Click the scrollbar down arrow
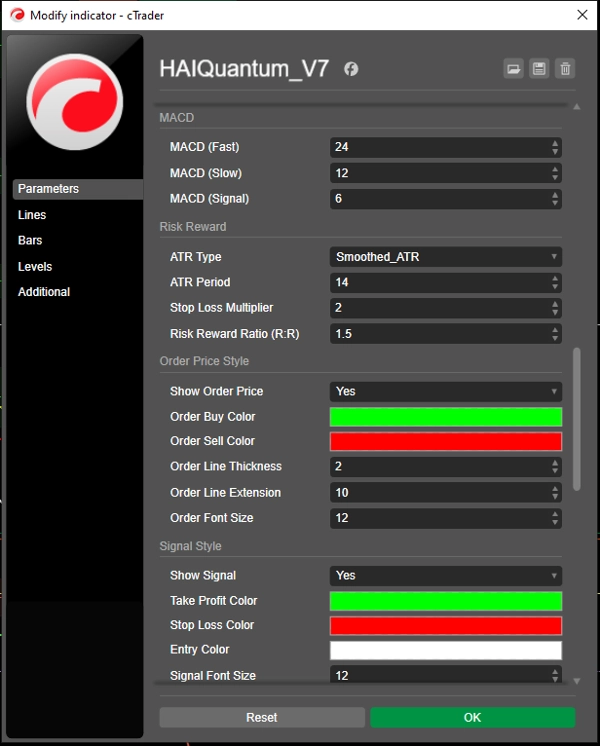Viewport: 600px width, 746px height. [577, 681]
